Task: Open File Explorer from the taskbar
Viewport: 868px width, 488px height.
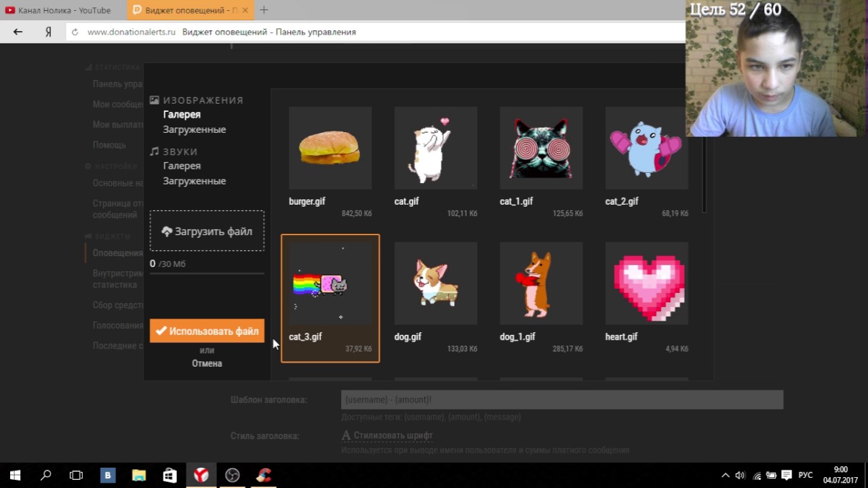Action: pyautogui.click(x=139, y=475)
